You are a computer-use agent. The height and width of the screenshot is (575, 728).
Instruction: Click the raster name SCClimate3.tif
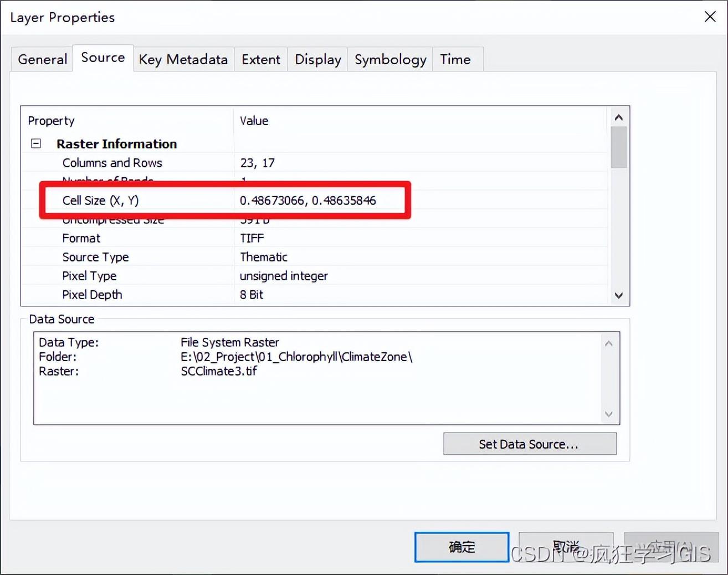219,371
